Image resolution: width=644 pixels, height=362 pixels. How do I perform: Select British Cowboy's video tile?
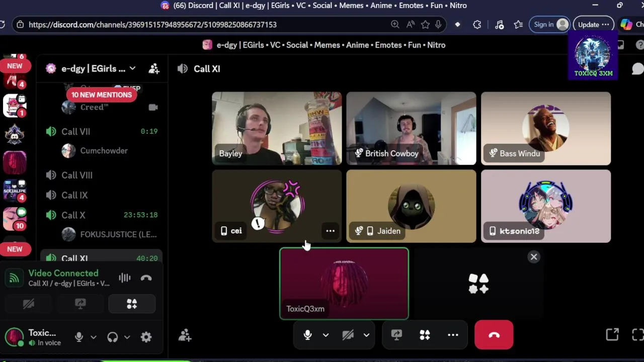tap(411, 128)
